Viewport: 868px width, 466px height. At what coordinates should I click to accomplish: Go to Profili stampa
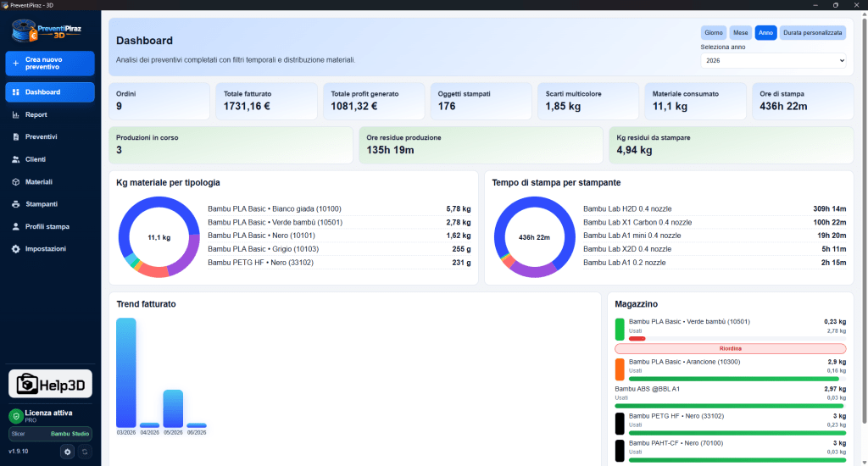pyautogui.click(x=50, y=226)
